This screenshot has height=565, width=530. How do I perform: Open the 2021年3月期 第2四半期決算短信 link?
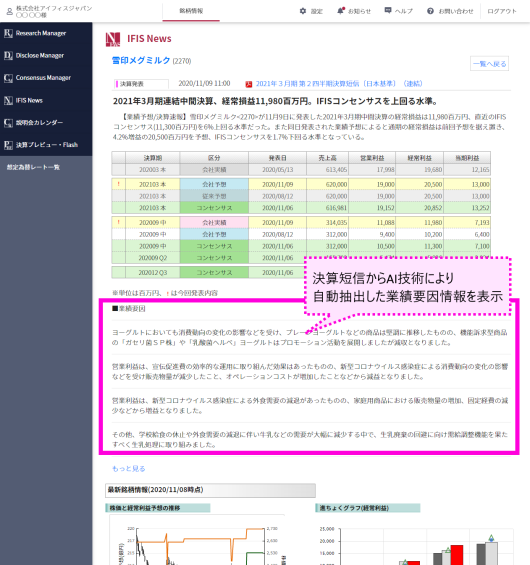[339, 84]
